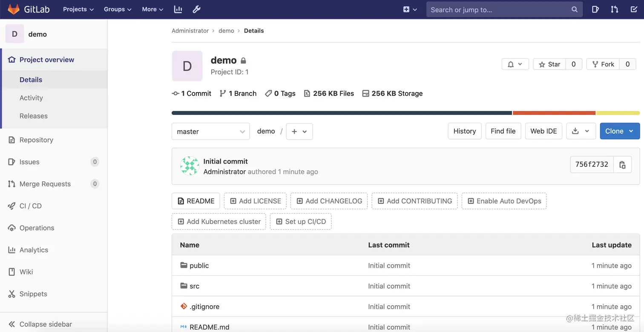Copy commit SHA 756f2732 to clipboard
Image resolution: width=644 pixels, height=332 pixels.
pos(622,165)
